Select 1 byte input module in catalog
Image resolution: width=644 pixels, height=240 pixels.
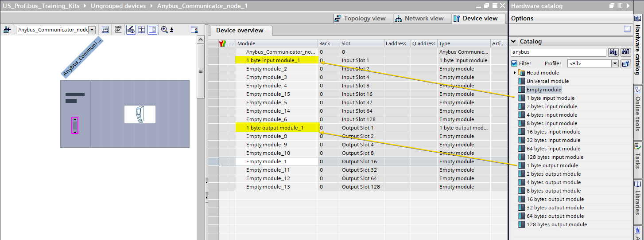click(x=551, y=98)
